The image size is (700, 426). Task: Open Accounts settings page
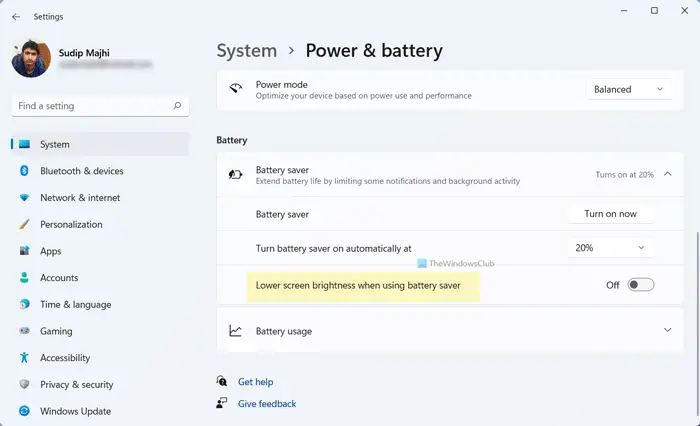[x=59, y=278]
